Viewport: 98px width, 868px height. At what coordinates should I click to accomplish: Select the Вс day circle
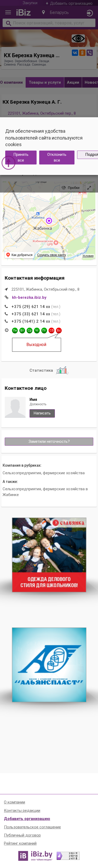[59, 331]
